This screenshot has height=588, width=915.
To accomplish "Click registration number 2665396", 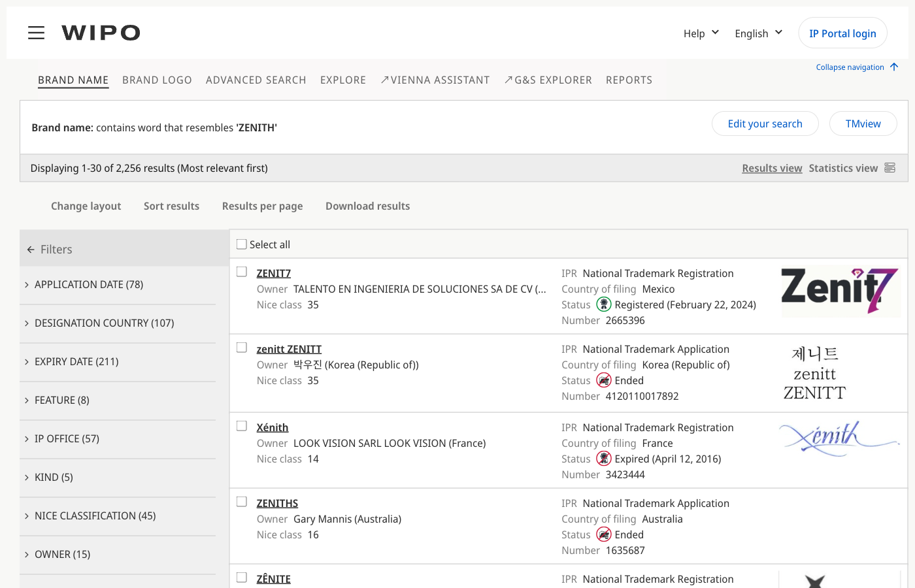I will point(625,320).
